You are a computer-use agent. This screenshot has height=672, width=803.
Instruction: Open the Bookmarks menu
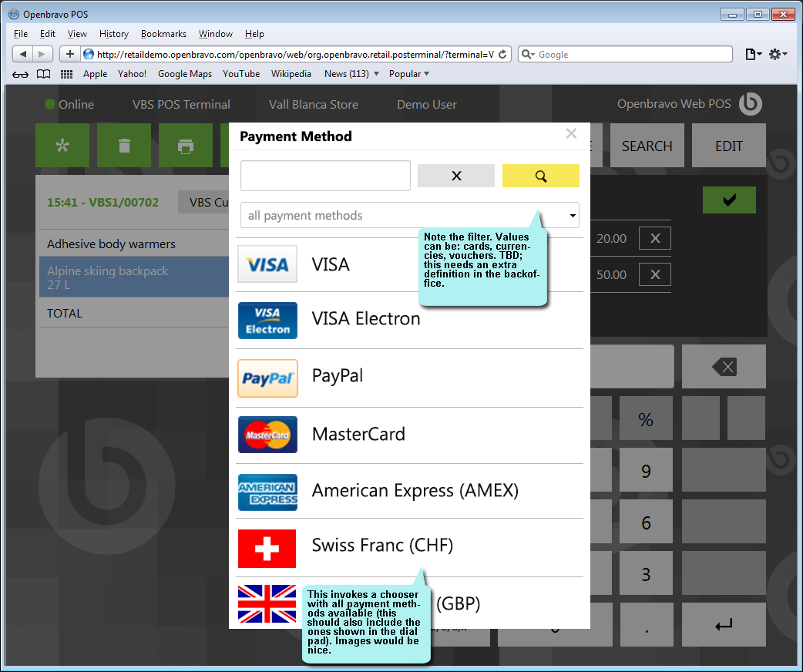coord(163,34)
